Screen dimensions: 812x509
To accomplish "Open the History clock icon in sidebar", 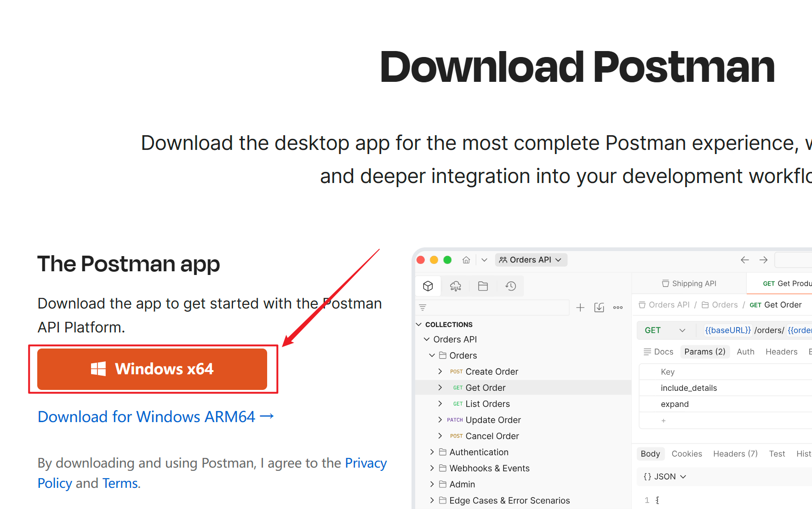I will 510,286.
